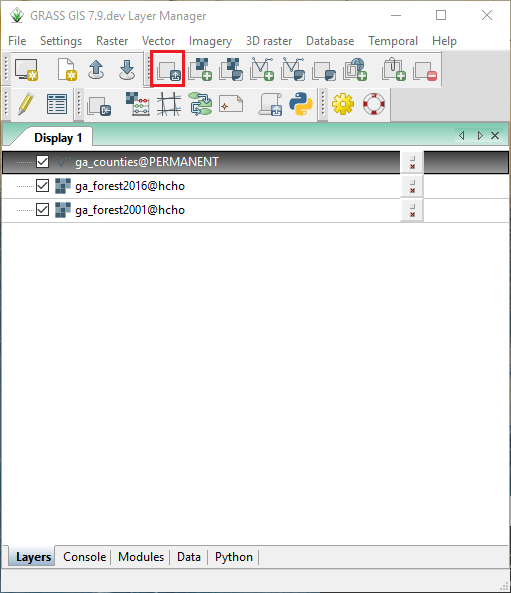Add multiple raster or vector layers

click(x=168, y=70)
